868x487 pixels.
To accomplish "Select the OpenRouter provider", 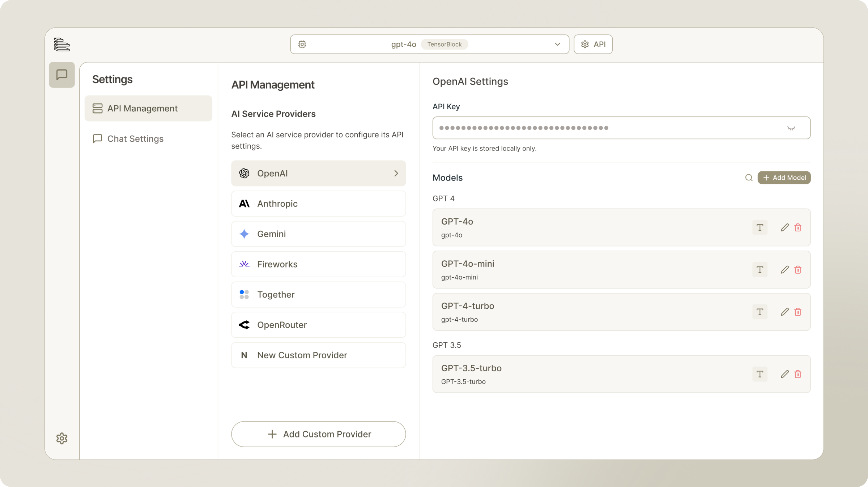I will tap(318, 325).
